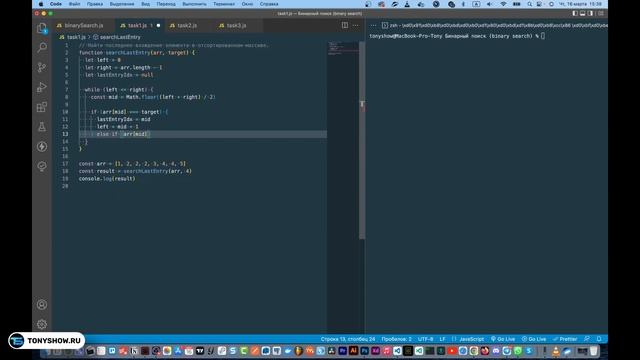Open the Manage gear settings menu
This screenshot has width=640, height=360.
(x=42, y=324)
